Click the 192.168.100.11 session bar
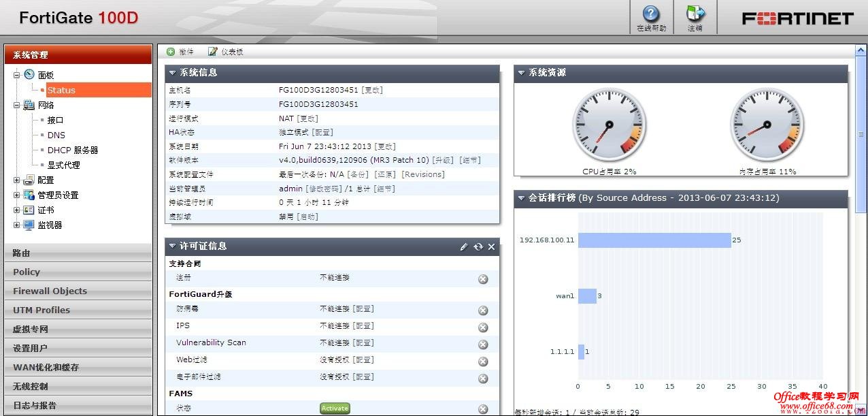The height and width of the screenshot is (416, 868). click(x=654, y=240)
